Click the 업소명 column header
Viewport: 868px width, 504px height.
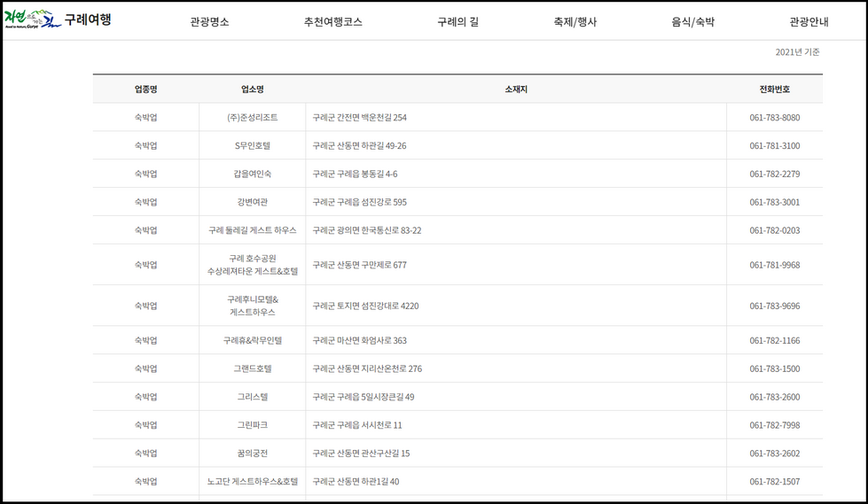coord(253,89)
